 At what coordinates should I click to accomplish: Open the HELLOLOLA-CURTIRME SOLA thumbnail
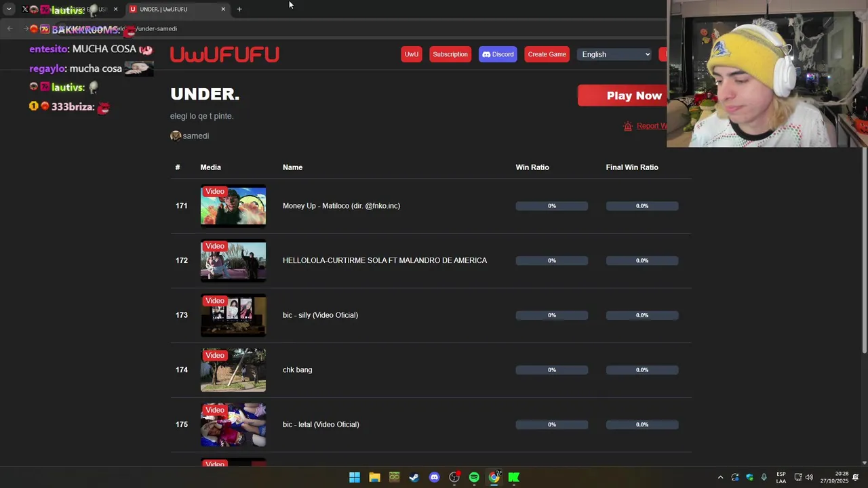[x=233, y=261]
